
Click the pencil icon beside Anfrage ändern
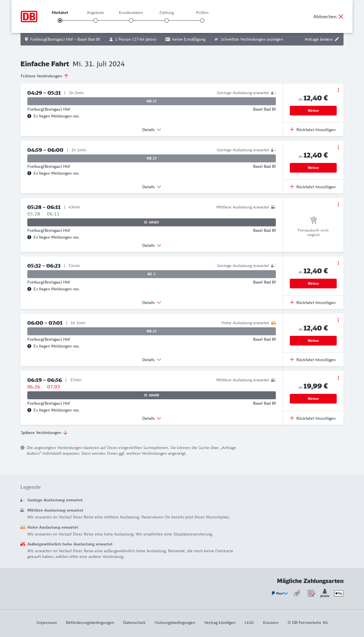(337, 39)
